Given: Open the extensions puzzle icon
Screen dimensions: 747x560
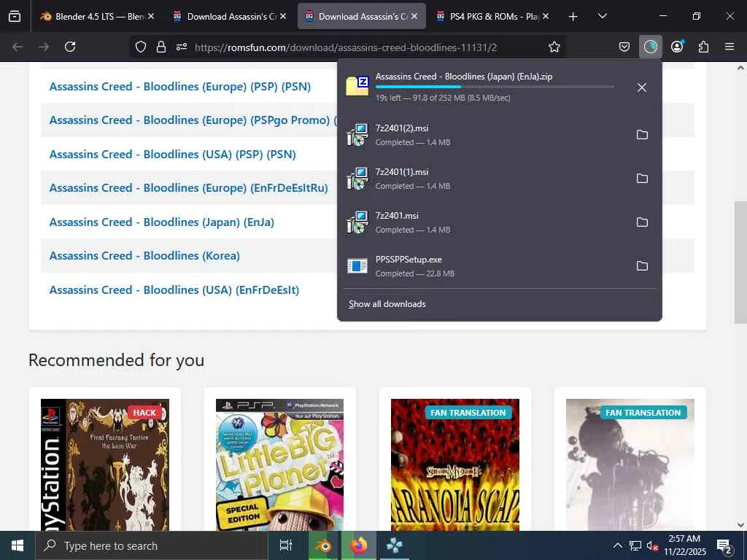Looking at the screenshot, I should [x=703, y=47].
